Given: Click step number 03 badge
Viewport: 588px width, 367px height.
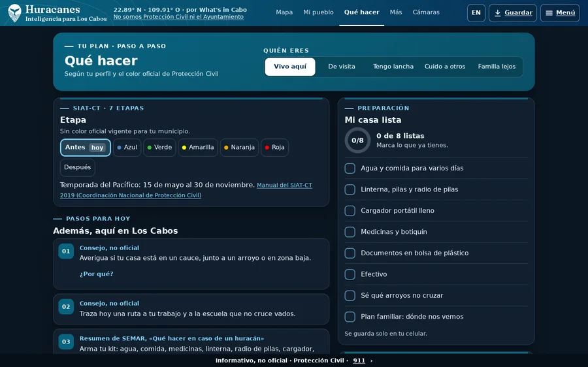Looking at the screenshot, I should click(x=66, y=342).
